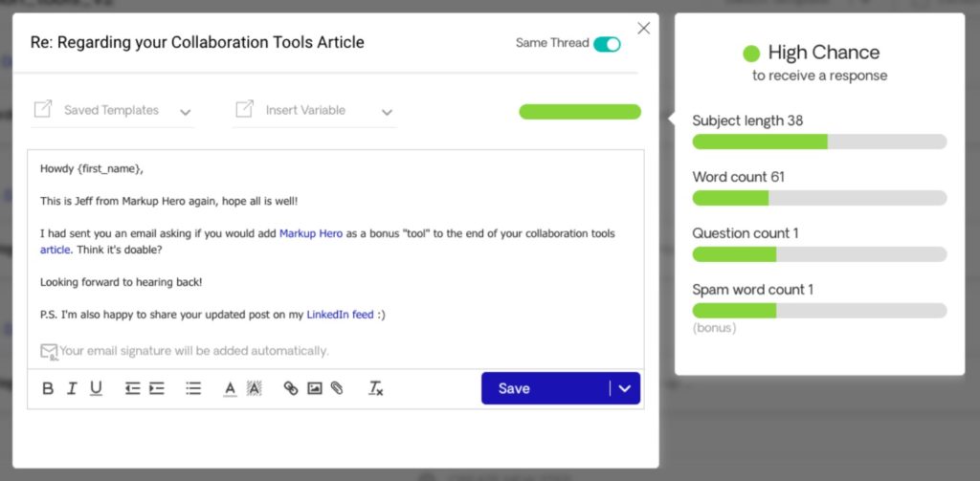The image size is (980, 481).
Task: Toggle bold formatting in the editor toolbar
Action: [x=48, y=388]
